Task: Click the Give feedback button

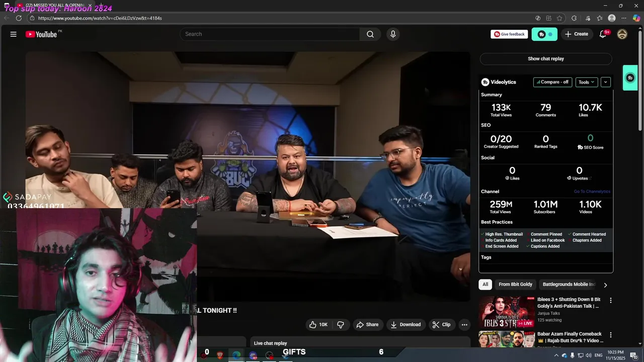Action: tap(509, 34)
